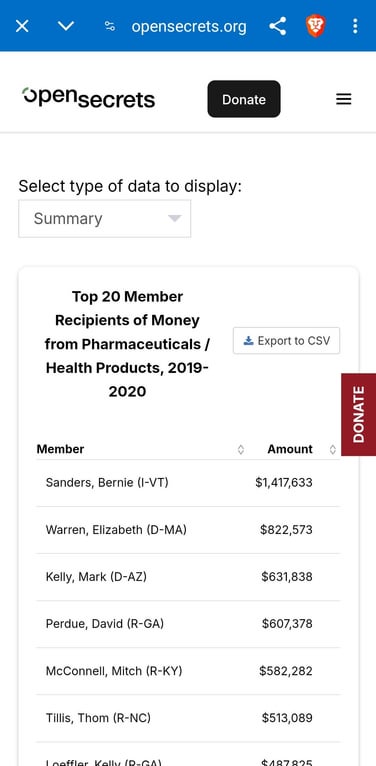The image size is (376, 766).
Task: Select the Tillis, Thom (R-NC) row
Action: click(188, 718)
